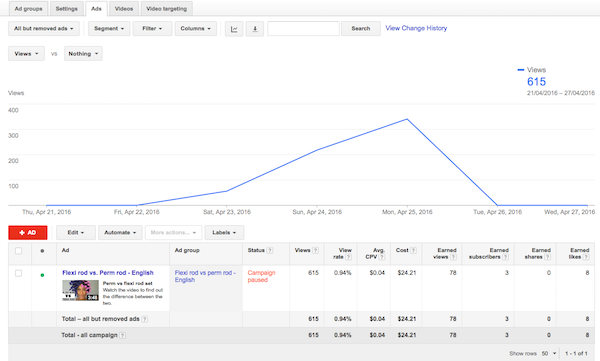Viewport: 600px width, 361px height.
Task: Switch to the Settings tab
Action: (67, 8)
